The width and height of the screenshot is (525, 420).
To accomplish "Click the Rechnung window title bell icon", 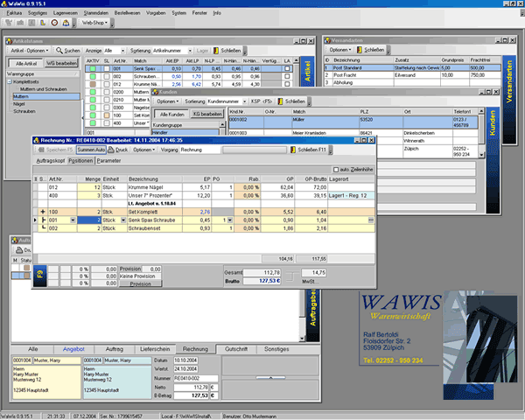I will click(x=36, y=140).
